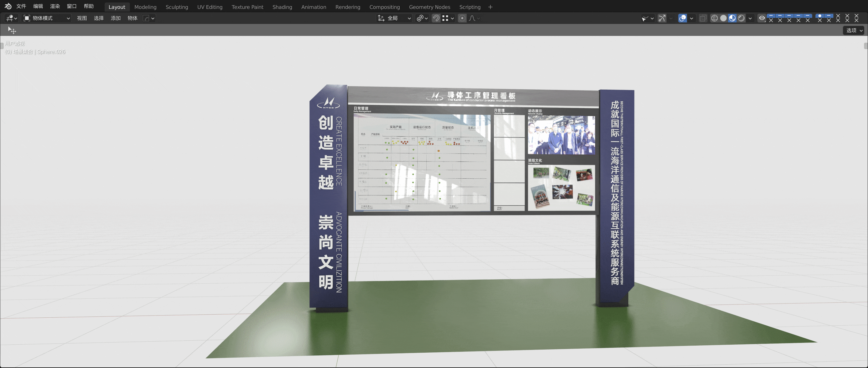
Task: Open the 渲染 menu
Action: [55, 6]
